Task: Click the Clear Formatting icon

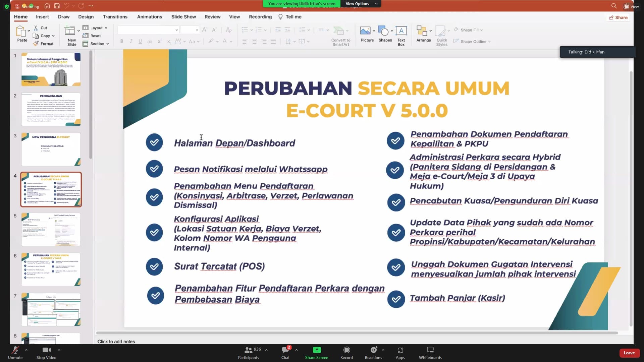Action: tap(228, 30)
